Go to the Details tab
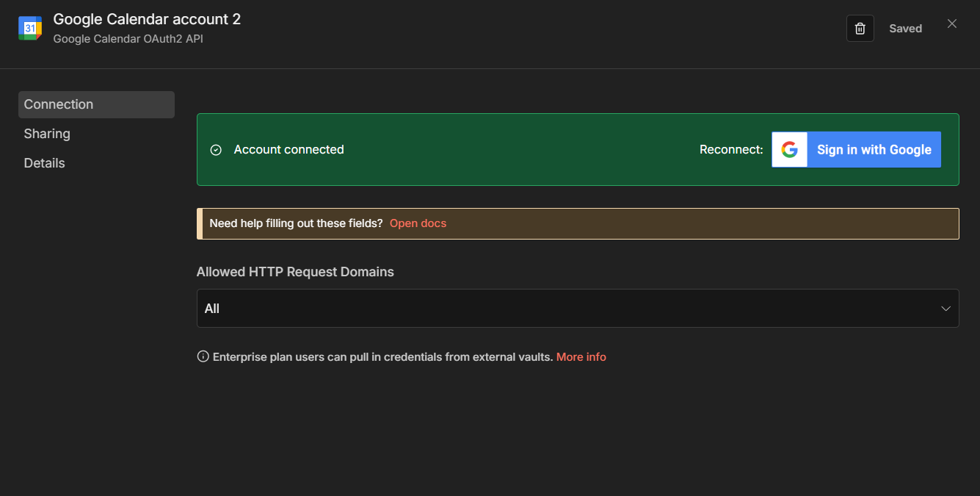This screenshot has width=980, height=496. (x=45, y=163)
